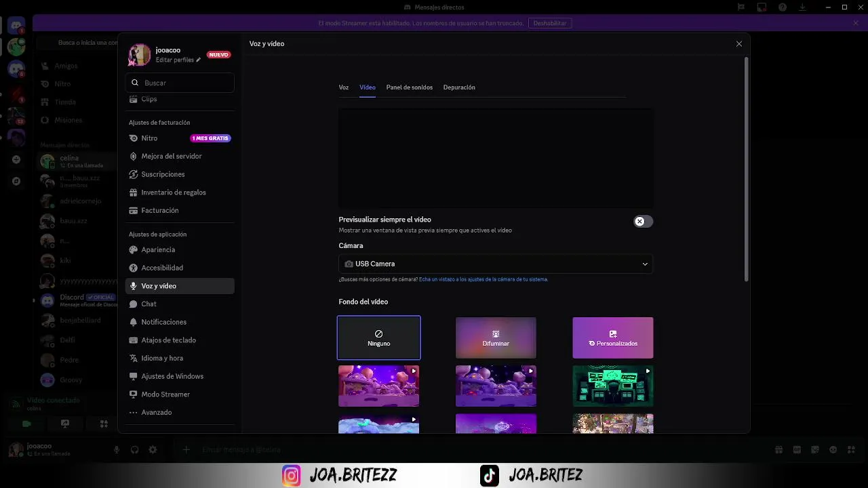Open user settings gear in user panel
Image resolution: width=868 pixels, height=488 pixels.
click(x=153, y=449)
